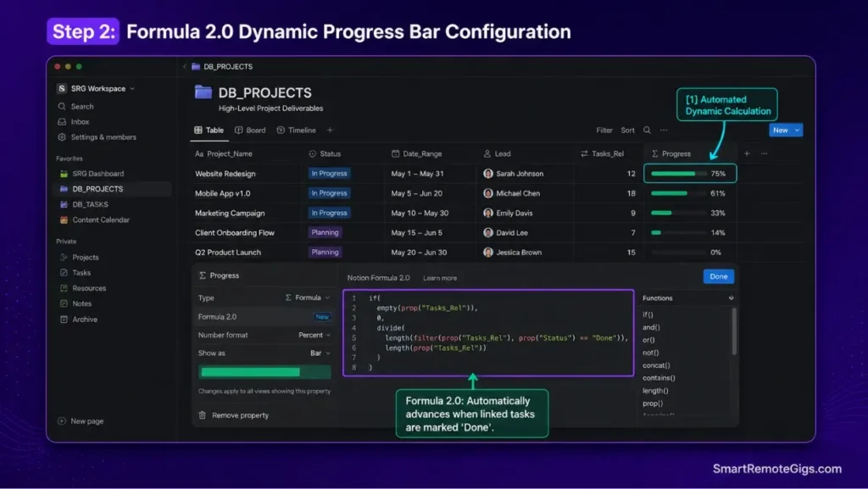Open the view options ellipsis menu
This screenshot has height=489, width=868.
[664, 131]
